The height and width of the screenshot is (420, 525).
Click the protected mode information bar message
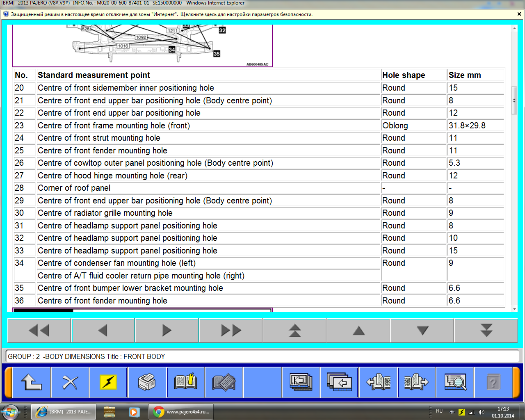[x=162, y=14]
